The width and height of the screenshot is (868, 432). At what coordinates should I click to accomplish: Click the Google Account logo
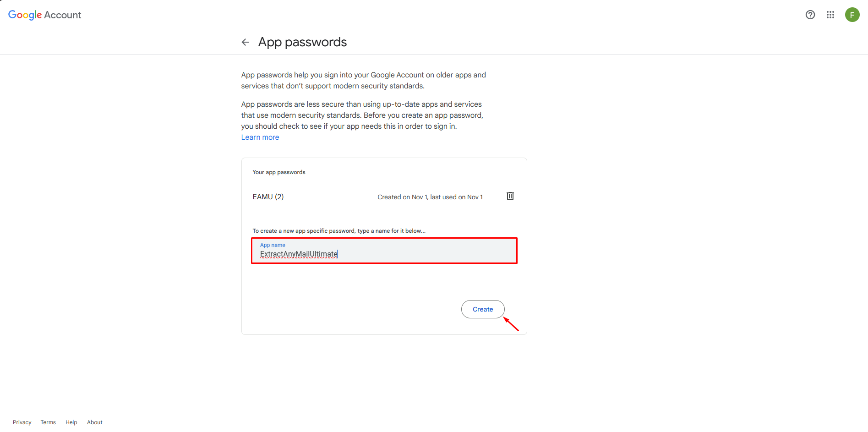[45, 15]
